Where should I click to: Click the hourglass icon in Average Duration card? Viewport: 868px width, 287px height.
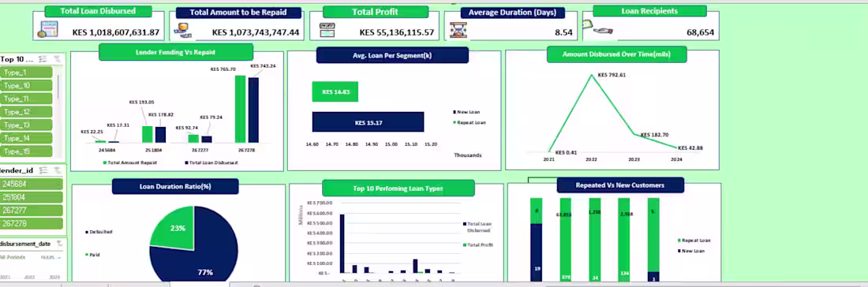(x=458, y=30)
